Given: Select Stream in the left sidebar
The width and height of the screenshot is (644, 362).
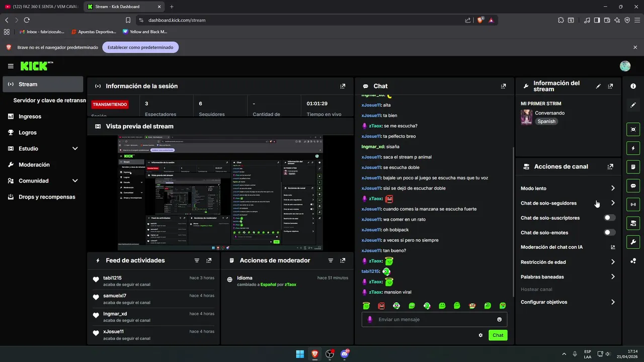Looking at the screenshot, I should (43, 84).
